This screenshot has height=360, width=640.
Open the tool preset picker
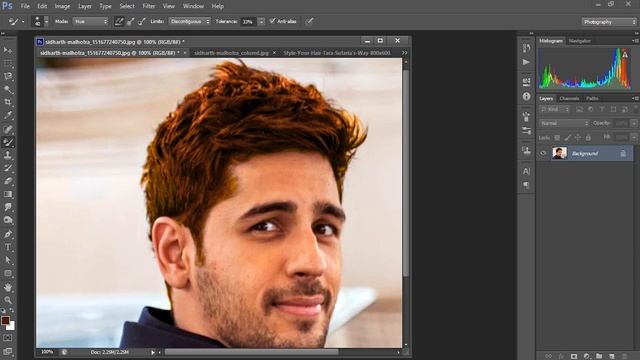tap(17, 21)
